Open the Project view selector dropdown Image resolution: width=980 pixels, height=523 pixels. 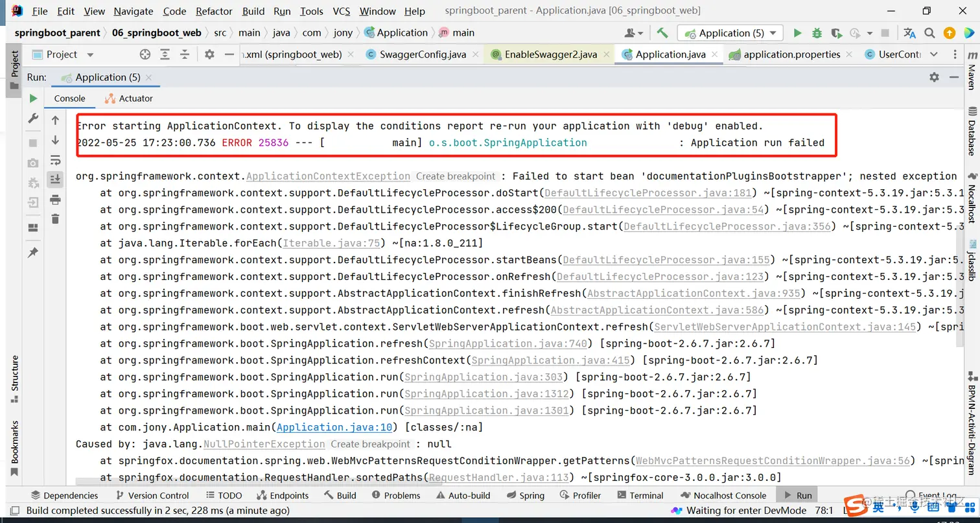coord(63,54)
